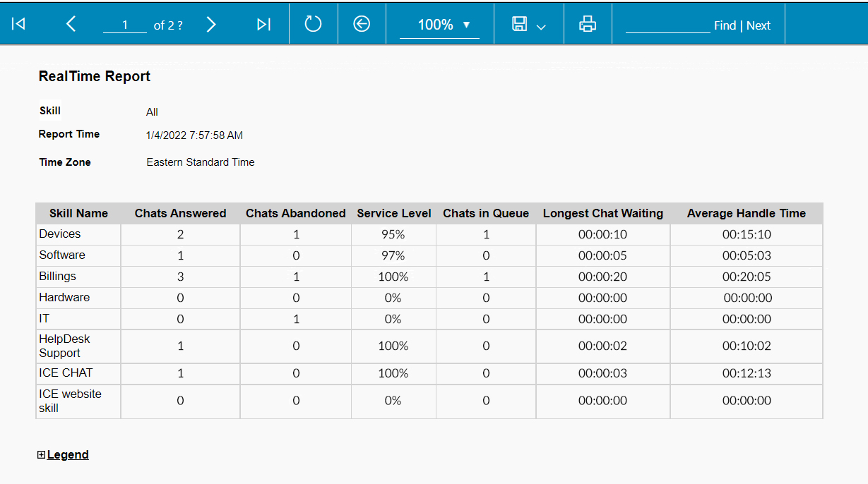Go to the first page of report
Viewport: 868px width, 484px height.
click(19, 24)
